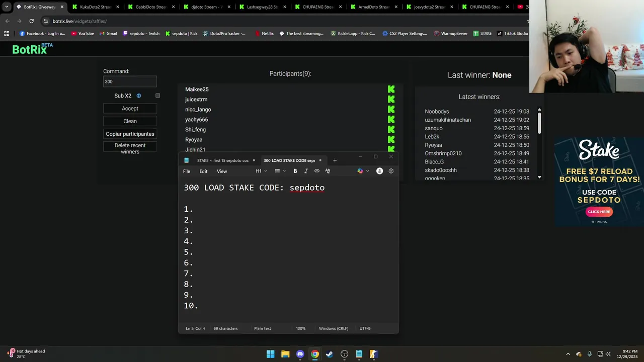Click the microphone tray icon

[x=590, y=354]
